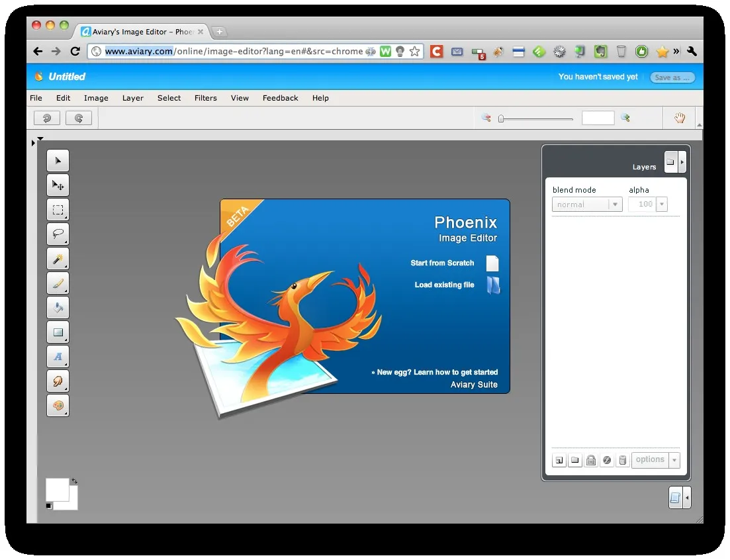Viewport: 730px width, 560px height.
Task: Open the color palette tool
Action: tap(58, 405)
